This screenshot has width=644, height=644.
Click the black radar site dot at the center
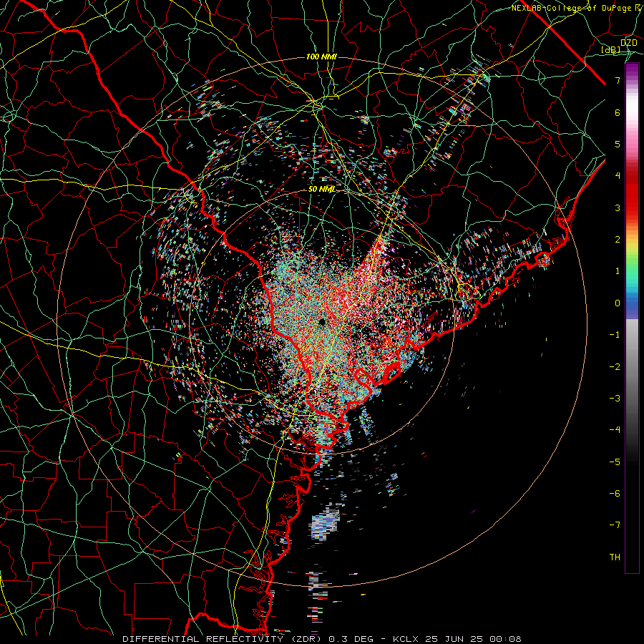322,321
